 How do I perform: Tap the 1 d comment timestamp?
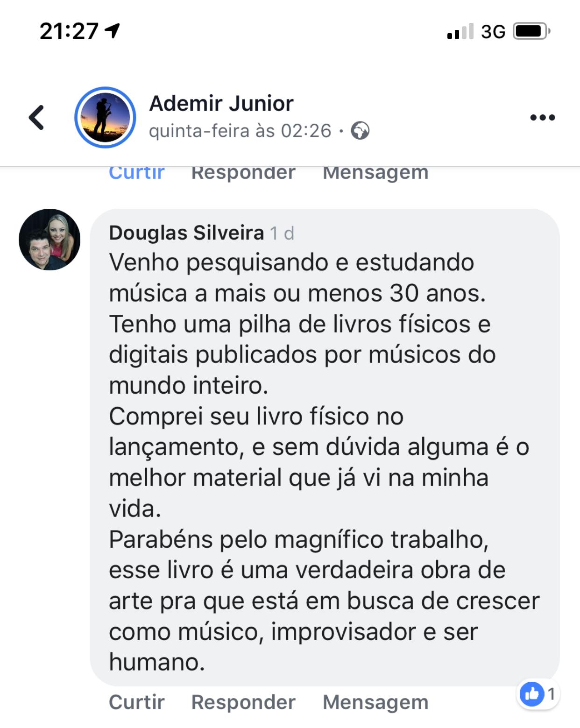(x=282, y=233)
